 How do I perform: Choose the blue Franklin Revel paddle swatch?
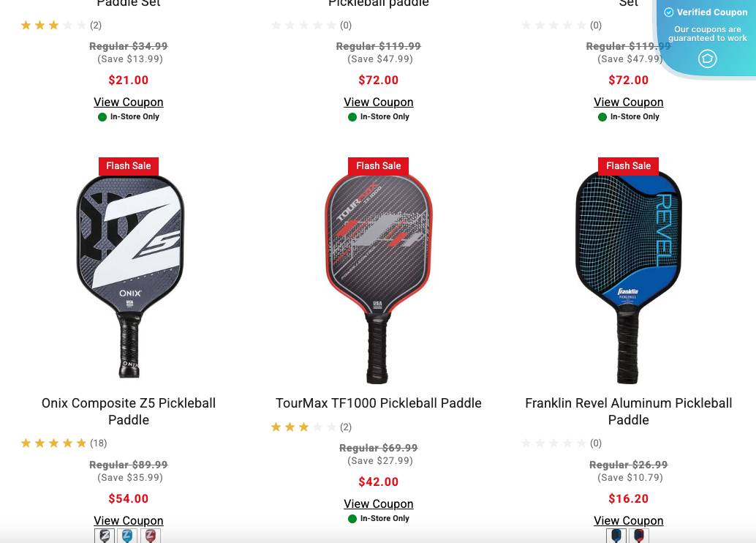[616, 536]
